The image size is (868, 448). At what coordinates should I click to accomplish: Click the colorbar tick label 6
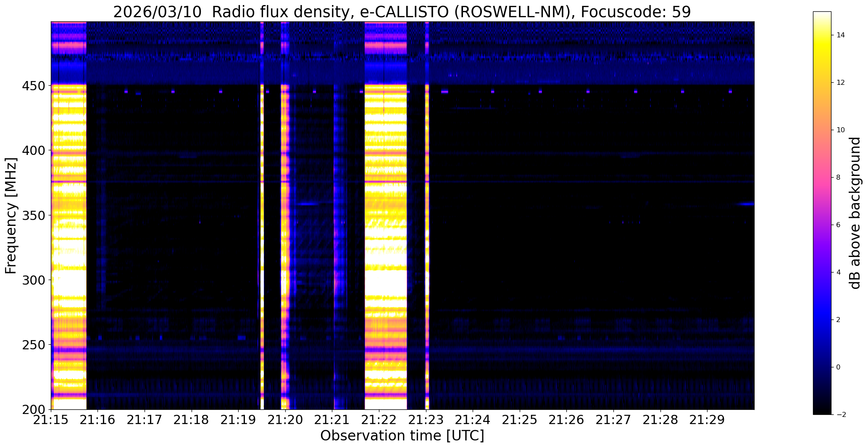point(839,225)
